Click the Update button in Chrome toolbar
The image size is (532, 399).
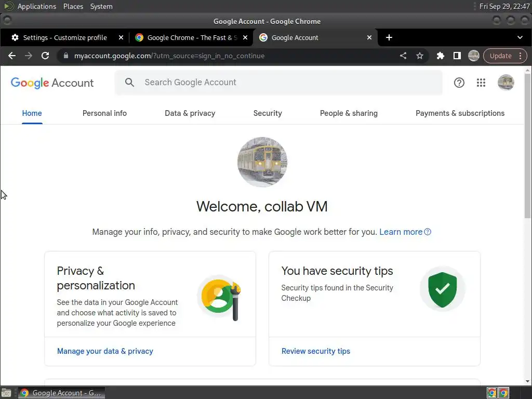point(500,56)
